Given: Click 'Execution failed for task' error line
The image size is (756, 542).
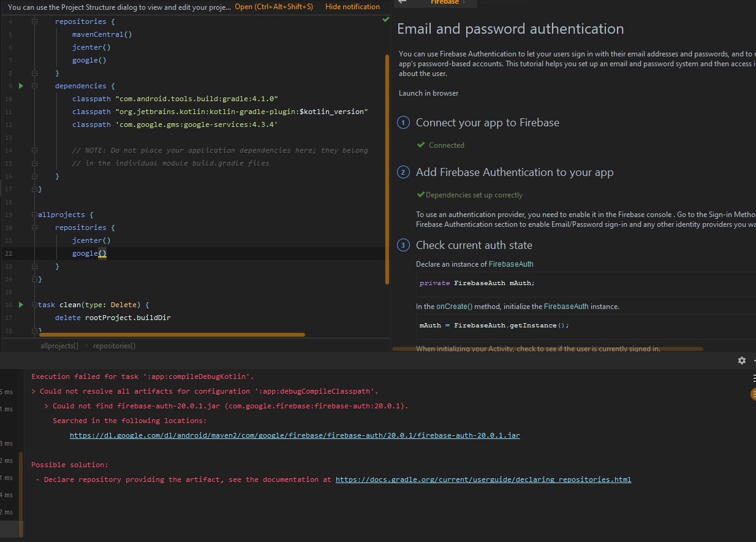Looking at the screenshot, I should click(x=143, y=376).
